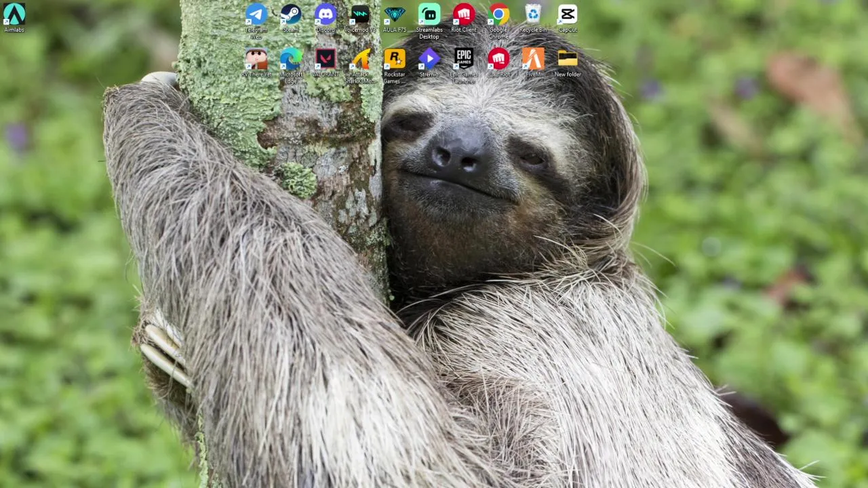Click the RV There Yet game icon

(x=256, y=62)
